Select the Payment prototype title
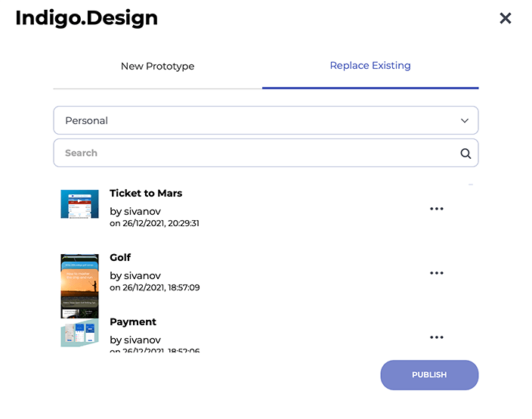 pos(133,322)
